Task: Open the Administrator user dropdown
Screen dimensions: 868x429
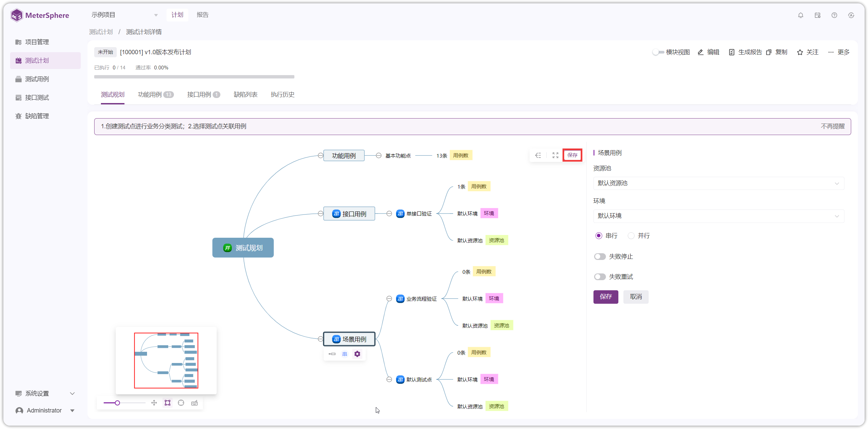Action: [45, 410]
